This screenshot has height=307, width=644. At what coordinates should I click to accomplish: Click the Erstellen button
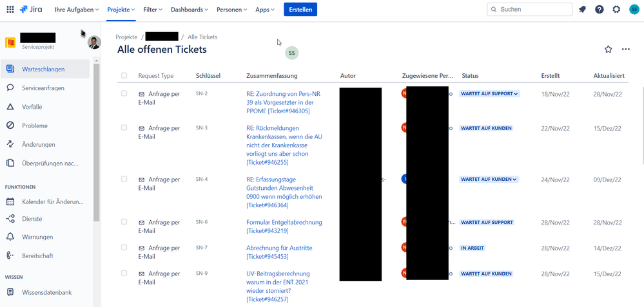point(300,10)
